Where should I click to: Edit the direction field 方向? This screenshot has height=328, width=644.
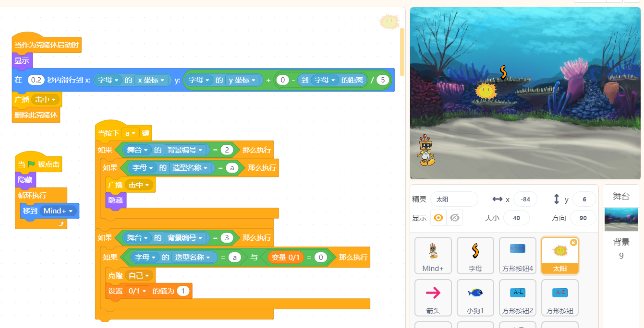(583, 218)
